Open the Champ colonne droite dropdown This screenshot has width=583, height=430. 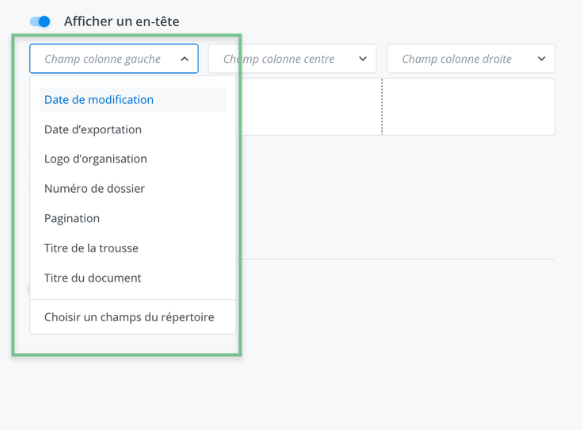point(471,59)
